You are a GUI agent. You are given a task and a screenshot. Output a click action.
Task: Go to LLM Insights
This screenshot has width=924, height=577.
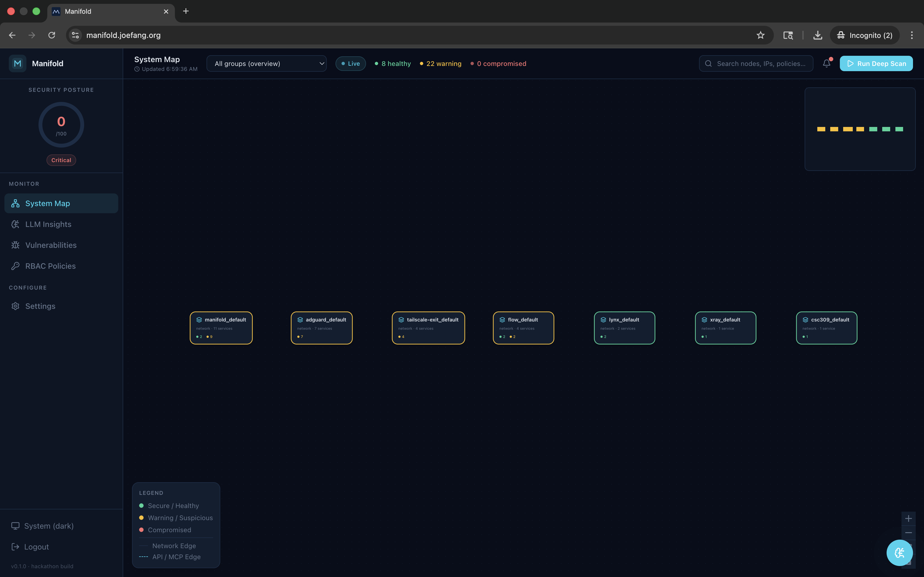[x=48, y=224]
